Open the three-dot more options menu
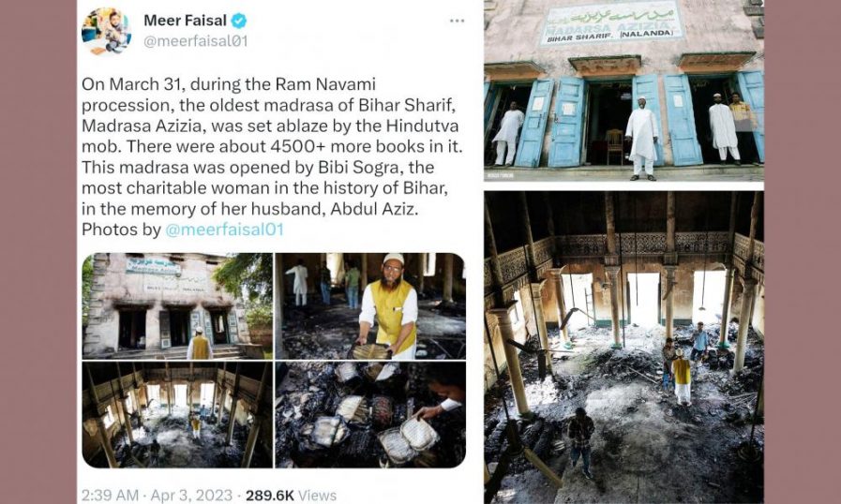This screenshot has height=504, width=841. click(x=457, y=21)
